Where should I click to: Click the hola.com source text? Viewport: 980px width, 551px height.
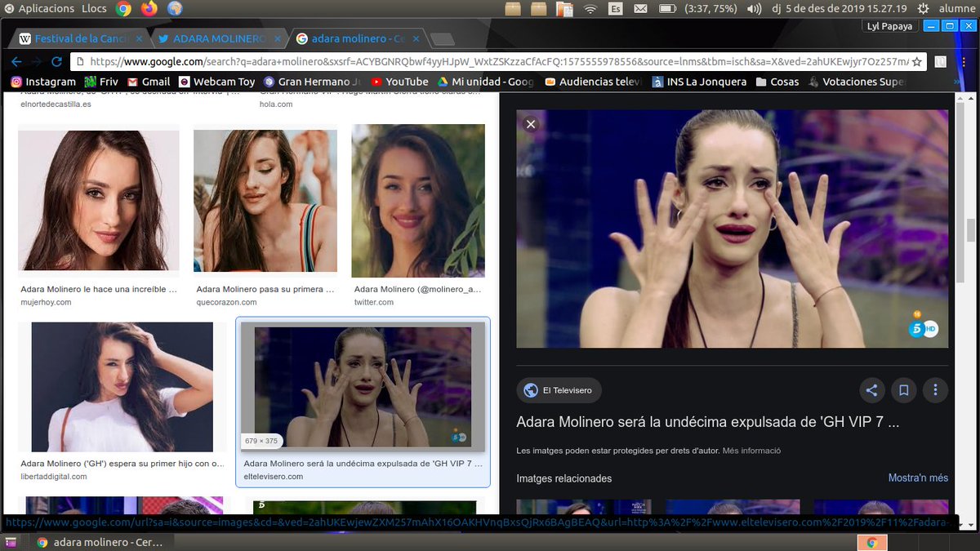(276, 104)
